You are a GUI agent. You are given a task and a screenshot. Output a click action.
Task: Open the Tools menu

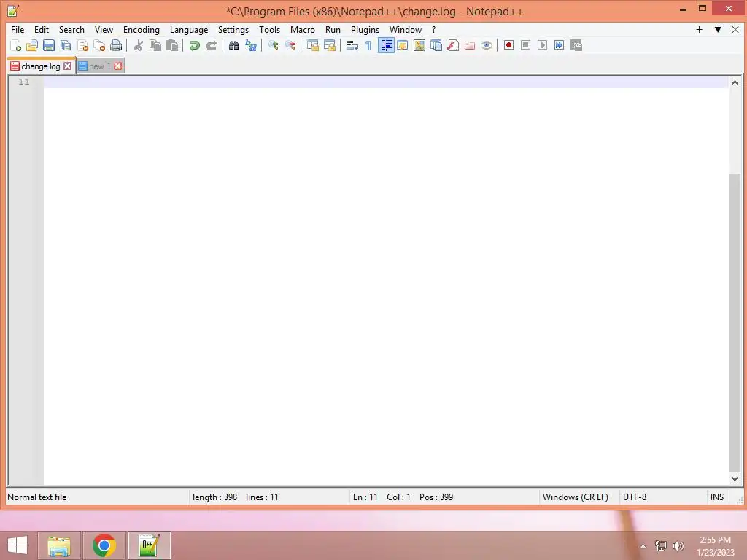(x=270, y=29)
